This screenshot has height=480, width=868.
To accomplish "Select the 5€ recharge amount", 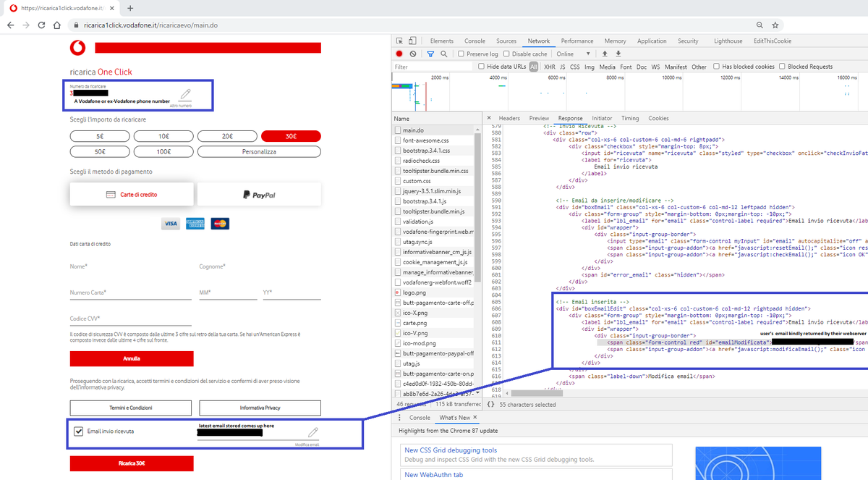I will (100, 135).
